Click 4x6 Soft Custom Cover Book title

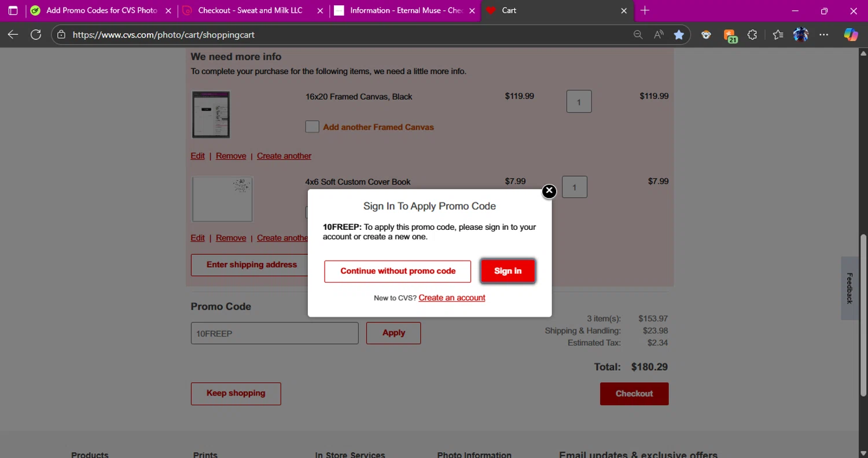click(x=358, y=182)
